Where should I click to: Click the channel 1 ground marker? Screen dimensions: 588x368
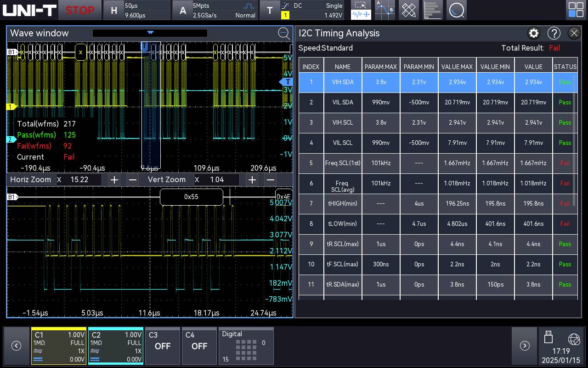(x=11, y=107)
